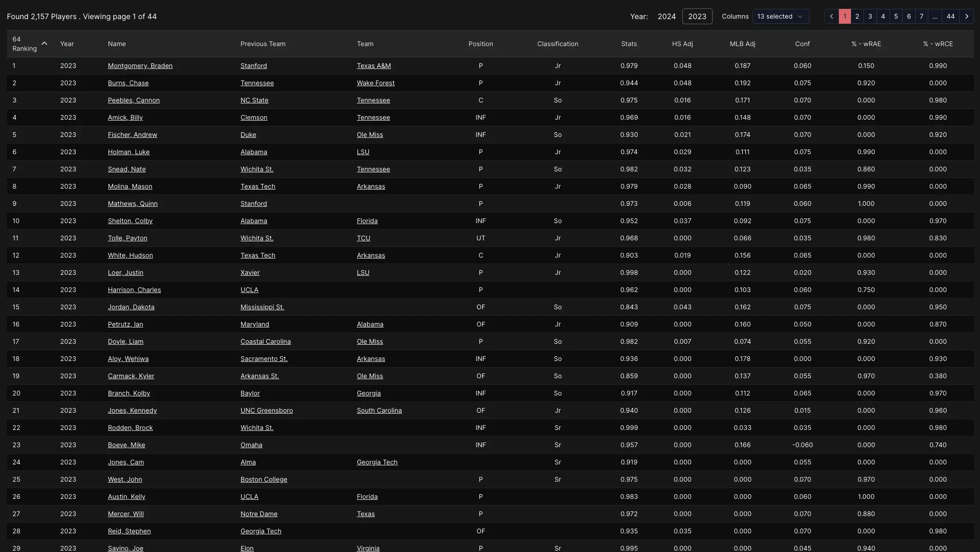
Task: Go to next page chevron
Action: pyautogui.click(x=966, y=16)
